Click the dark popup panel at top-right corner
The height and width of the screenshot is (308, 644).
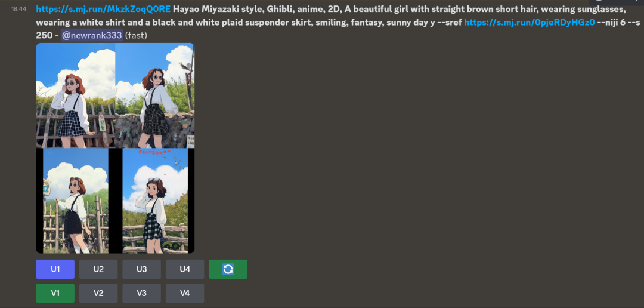click(x=616, y=2)
